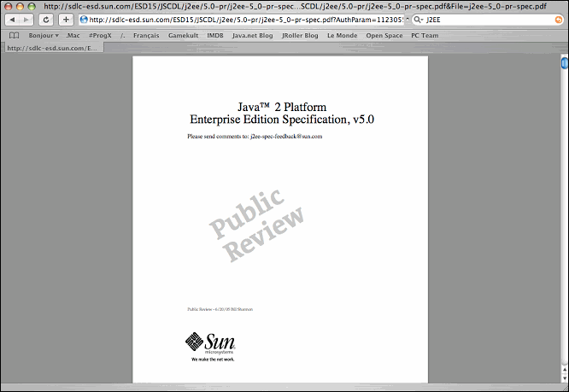Open the bookmarks library book icon

pos(15,36)
